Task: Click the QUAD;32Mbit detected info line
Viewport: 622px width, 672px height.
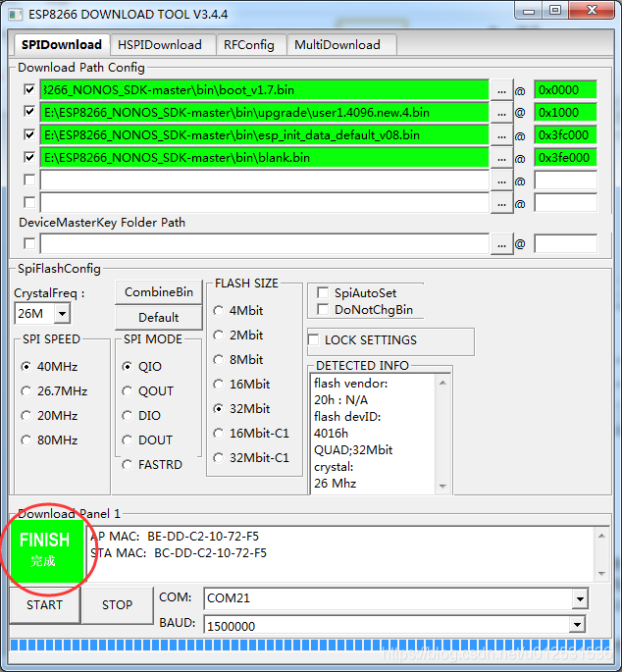Action: pyautogui.click(x=353, y=450)
